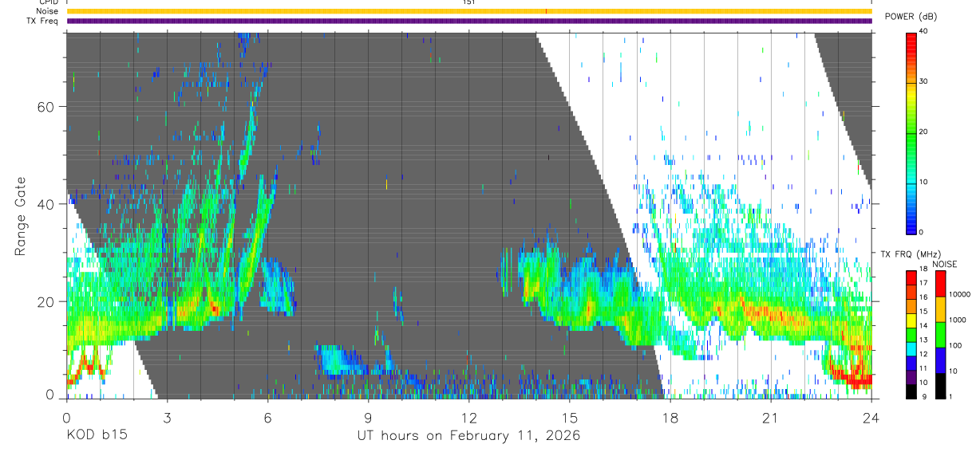Screen dimensions: 980x452
Task: Click the 0 label on the power colorbar
Action: coord(922,232)
